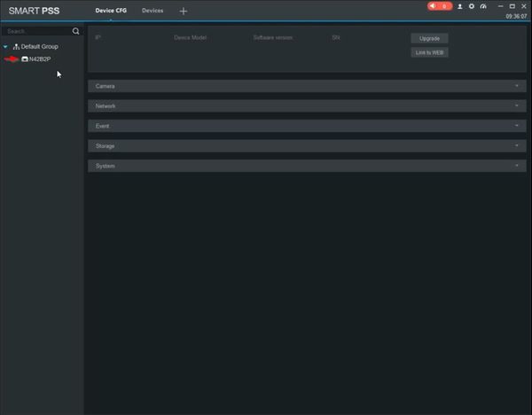
Task: Expand the Storage section
Action: click(x=307, y=146)
